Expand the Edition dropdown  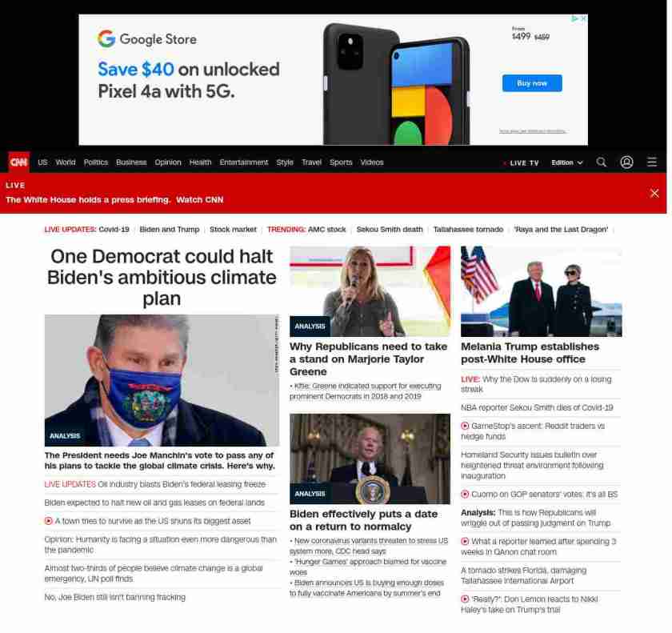tap(567, 162)
